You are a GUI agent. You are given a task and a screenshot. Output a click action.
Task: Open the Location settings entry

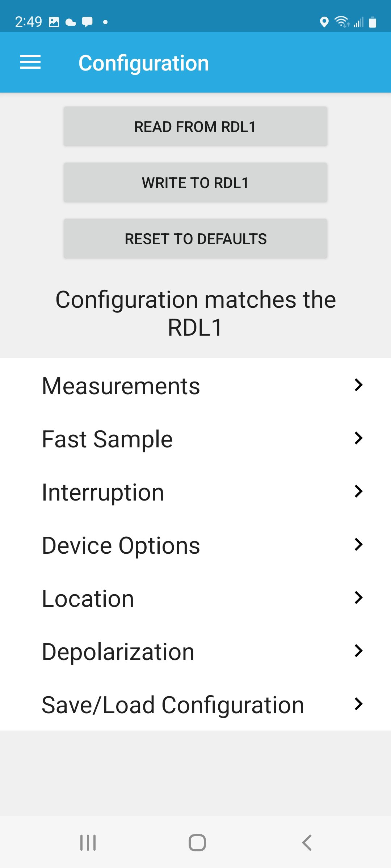195,598
